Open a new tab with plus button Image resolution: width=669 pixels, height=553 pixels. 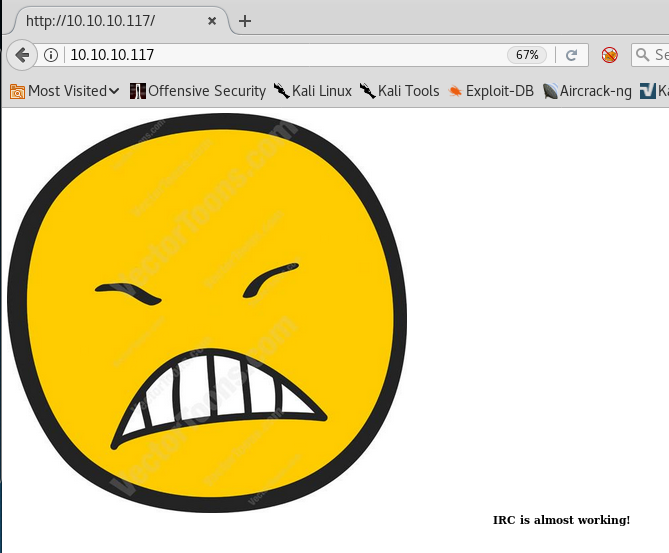(x=245, y=21)
